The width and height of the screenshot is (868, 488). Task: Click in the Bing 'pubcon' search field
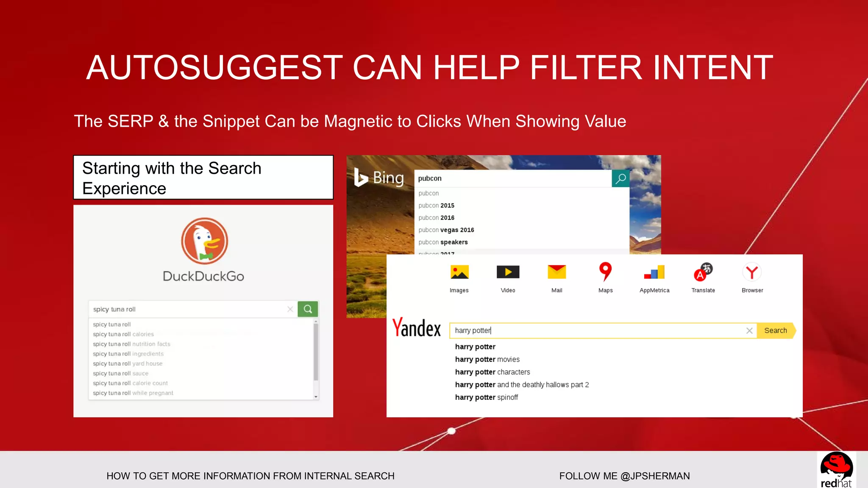pos(513,178)
